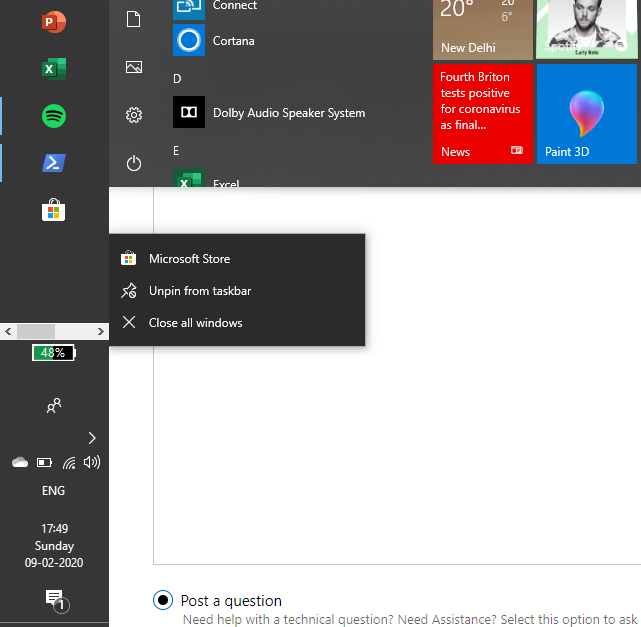Open OneDrive cloud tray icon
The image size is (641, 627).
[x=20, y=462]
